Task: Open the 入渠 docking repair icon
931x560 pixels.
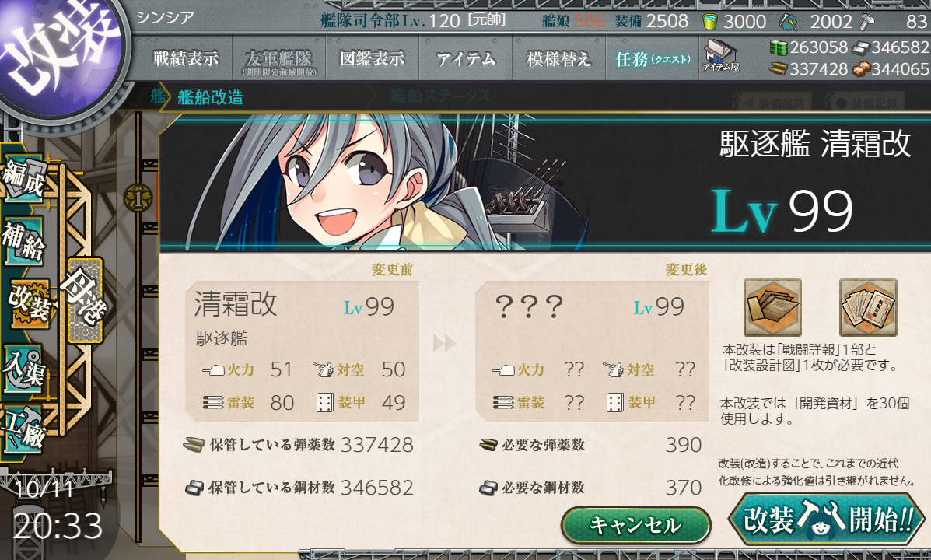Action: click(x=24, y=369)
